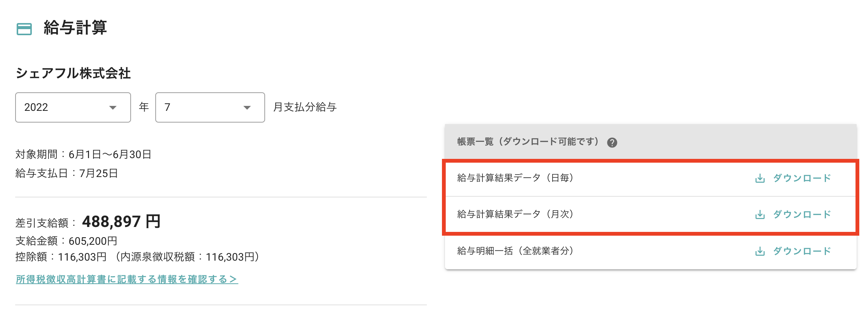Select the 給与明細一括（全就業者分） row label

click(515, 251)
